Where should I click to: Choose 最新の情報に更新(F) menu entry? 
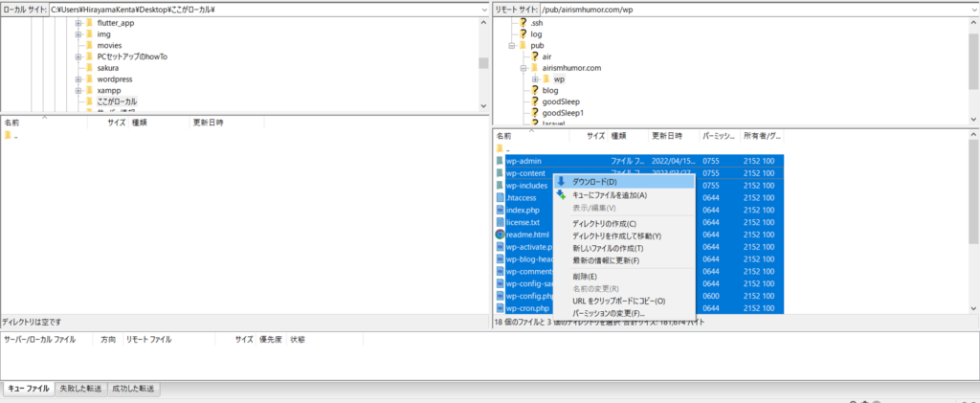pos(624,260)
